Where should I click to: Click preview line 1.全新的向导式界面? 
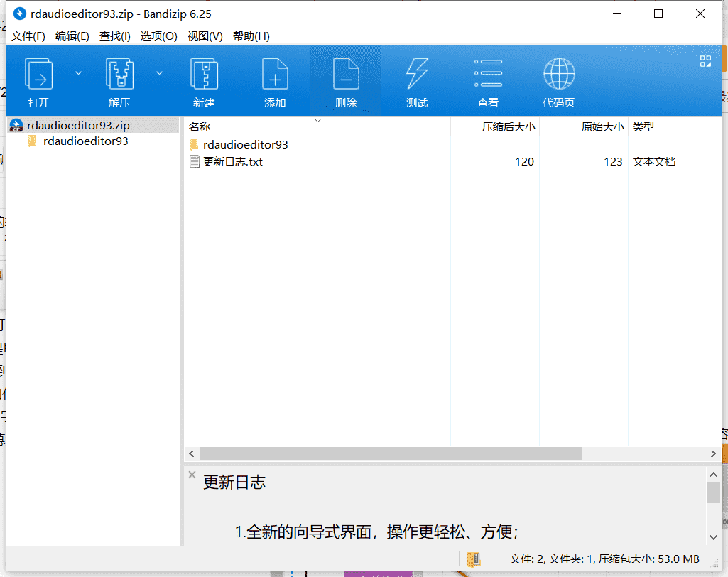pos(376,532)
